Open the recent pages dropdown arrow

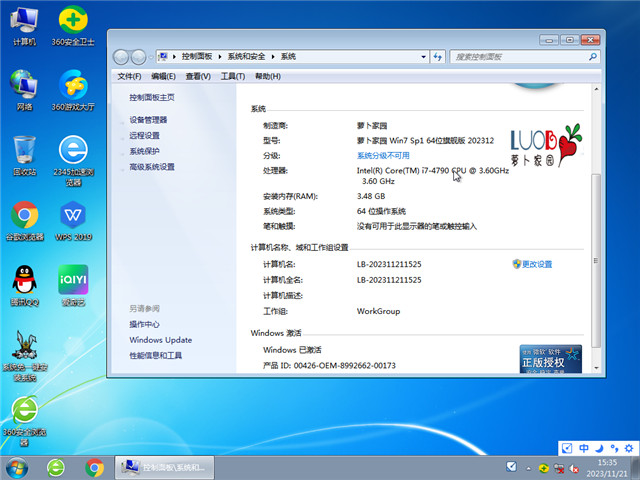[151, 57]
